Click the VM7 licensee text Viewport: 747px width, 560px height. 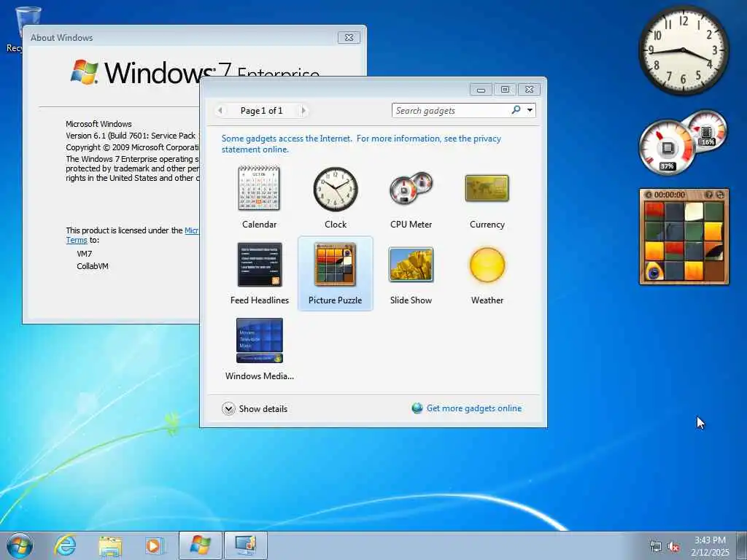click(x=85, y=254)
